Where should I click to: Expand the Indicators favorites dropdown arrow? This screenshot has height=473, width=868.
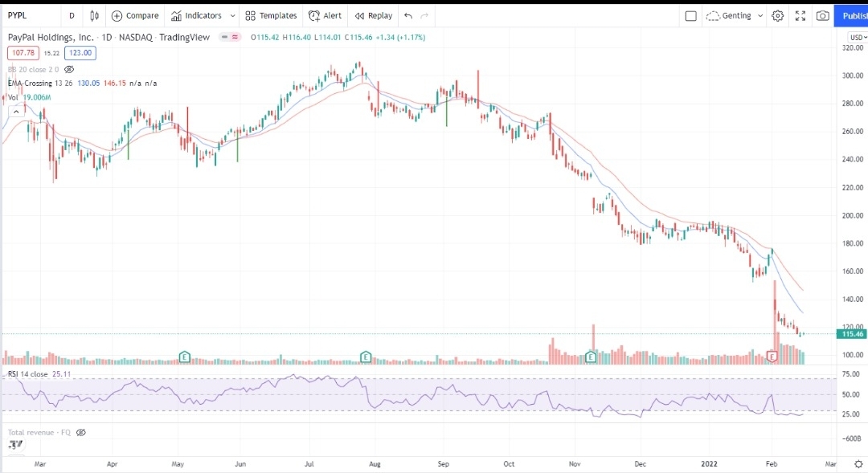click(233, 15)
